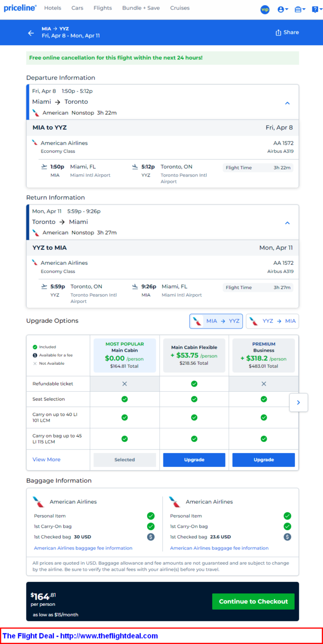
Task: Select the Premium Business fare card
Action: pyautogui.click(x=264, y=355)
